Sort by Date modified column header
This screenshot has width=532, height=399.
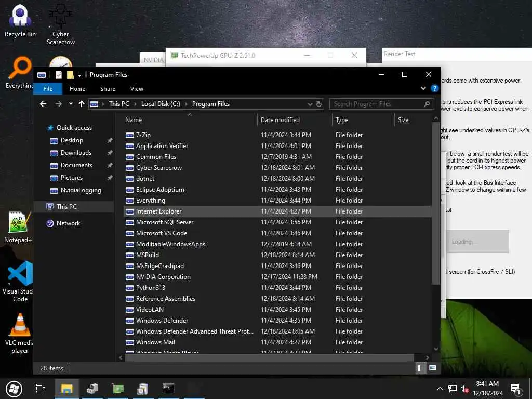point(295,120)
